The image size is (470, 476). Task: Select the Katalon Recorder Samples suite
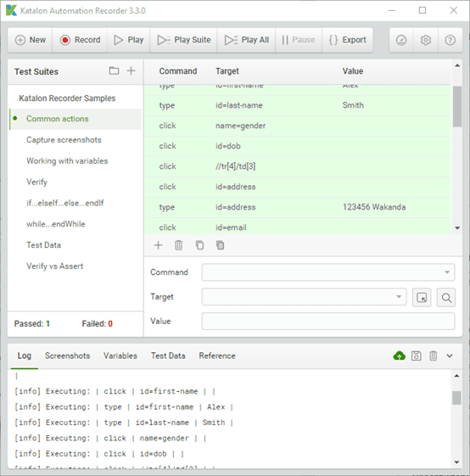[67, 98]
